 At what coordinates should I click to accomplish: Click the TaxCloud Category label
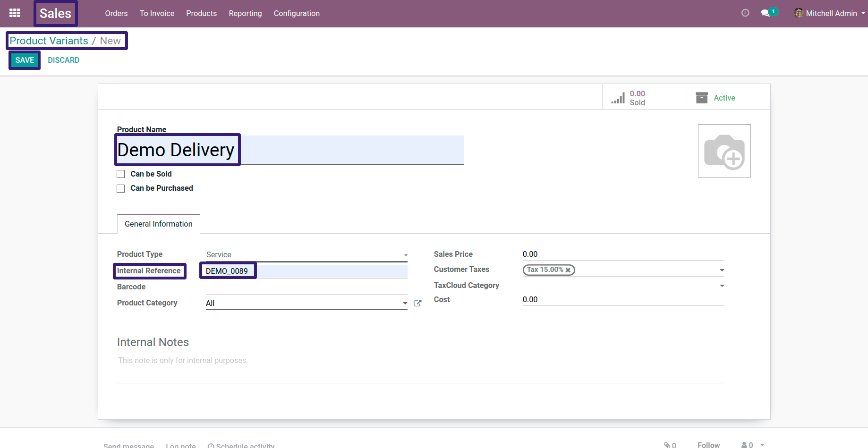[x=467, y=285]
